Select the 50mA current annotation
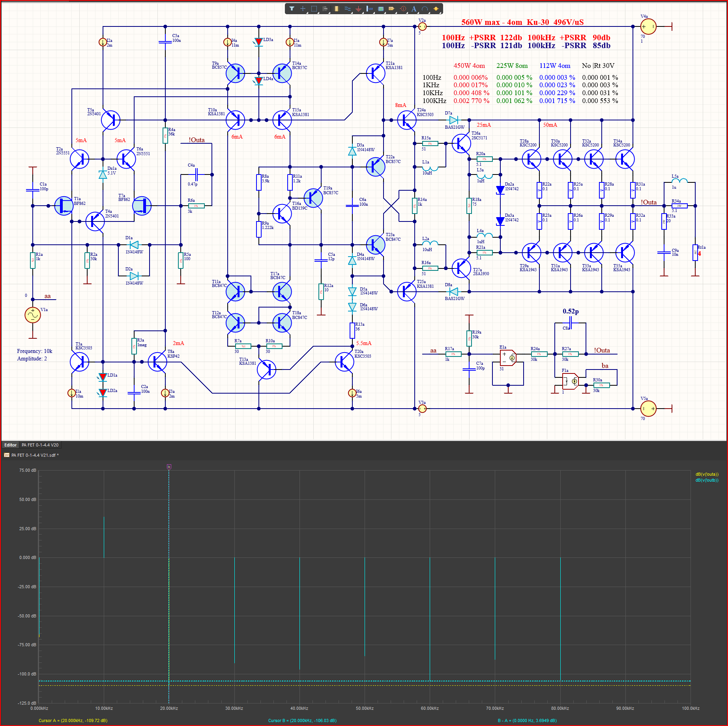Image resolution: width=728 pixels, height=726 pixels. tap(550, 125)
